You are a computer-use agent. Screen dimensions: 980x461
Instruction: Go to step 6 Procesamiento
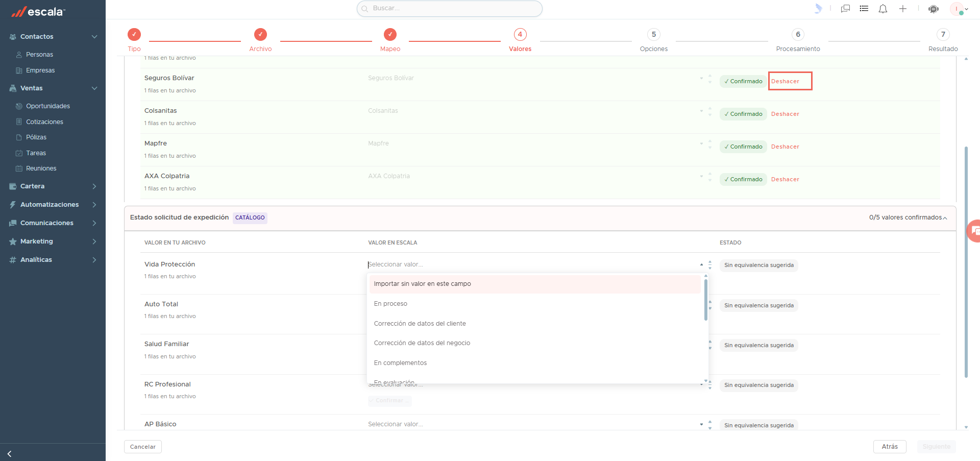[x=798, y=40]
